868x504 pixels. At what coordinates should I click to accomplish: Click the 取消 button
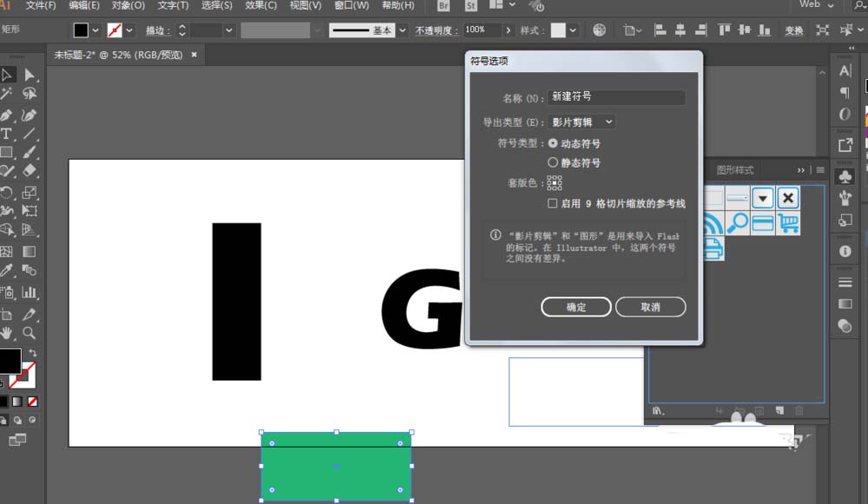pyautogui.click(x=650, y=307)
